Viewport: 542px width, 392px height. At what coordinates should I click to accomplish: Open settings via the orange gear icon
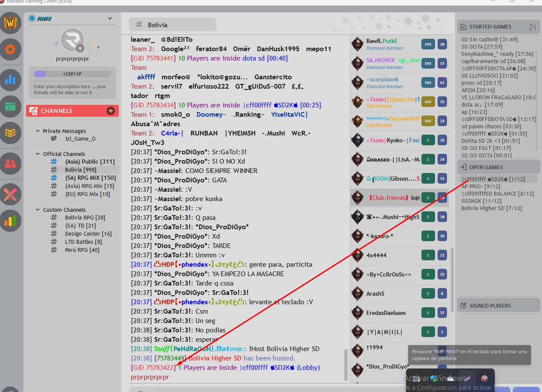pyautogui.click(x=11, y=50)
